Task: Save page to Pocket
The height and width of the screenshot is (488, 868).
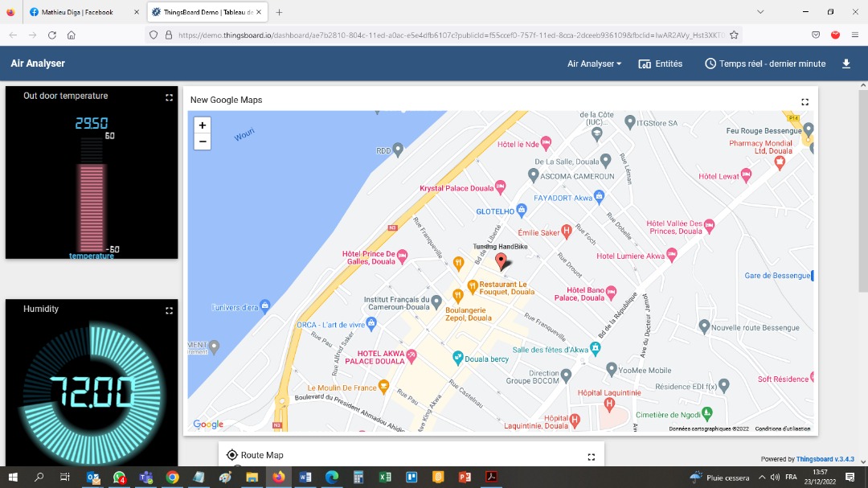Action: (816, 35)
